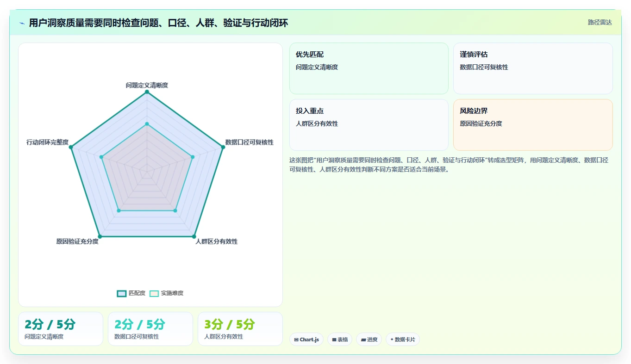Open the 谨慎评估 card
This screenshot has width=631, height=364.
click(533, 68)
